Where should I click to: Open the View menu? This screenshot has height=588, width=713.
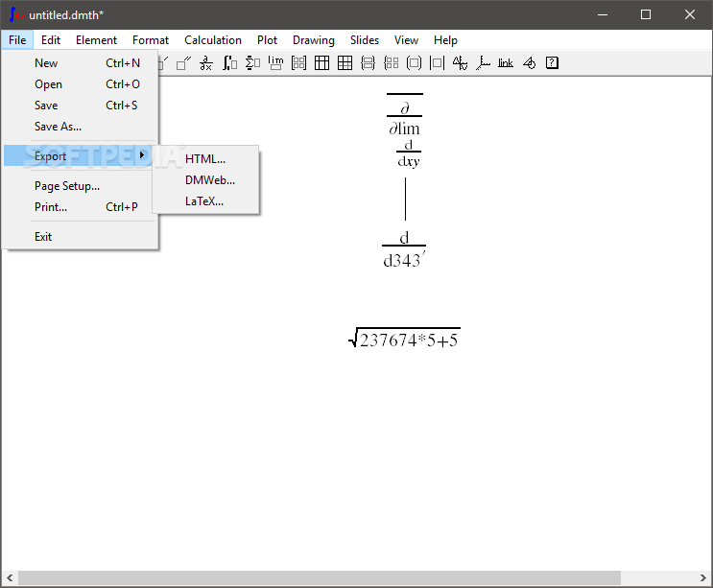tap(406, 40)
